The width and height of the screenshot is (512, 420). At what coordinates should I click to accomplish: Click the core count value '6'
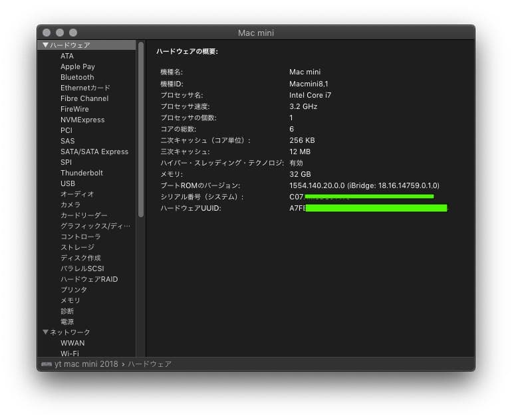[292, 129]
